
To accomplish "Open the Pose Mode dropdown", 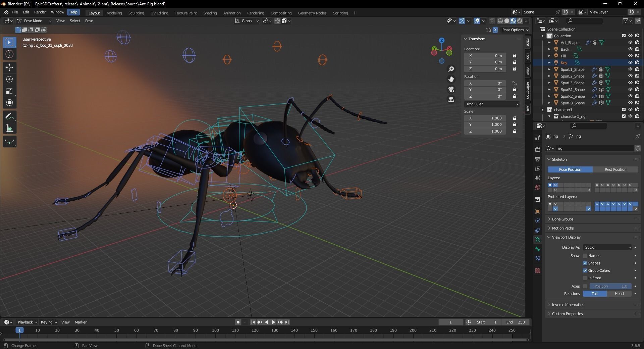I will (34, 21).
